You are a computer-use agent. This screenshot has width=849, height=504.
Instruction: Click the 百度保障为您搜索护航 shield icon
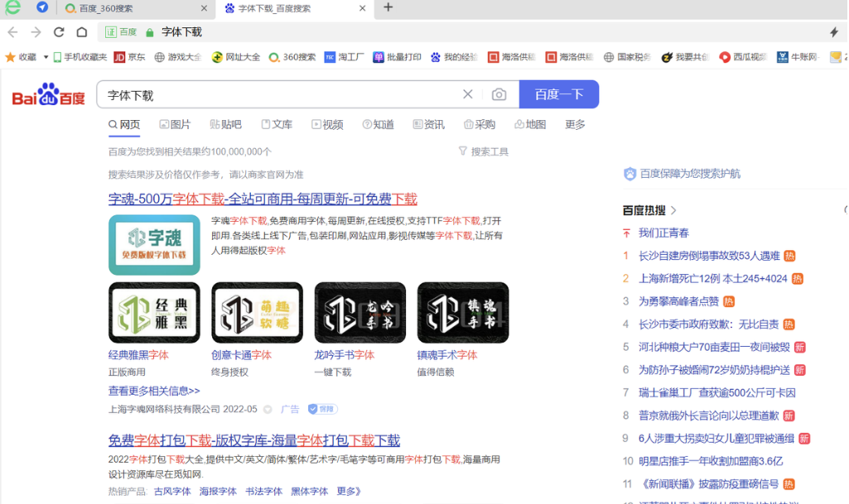[630, 174]
